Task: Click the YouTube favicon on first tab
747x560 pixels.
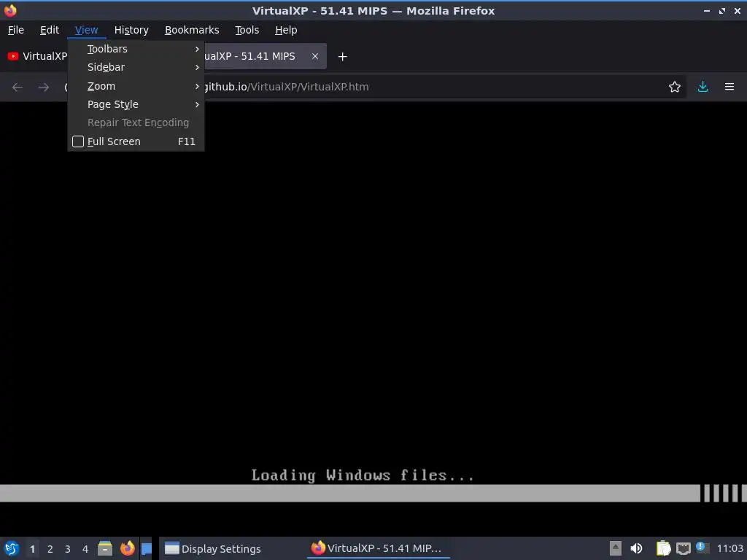Action: point(13,56)
